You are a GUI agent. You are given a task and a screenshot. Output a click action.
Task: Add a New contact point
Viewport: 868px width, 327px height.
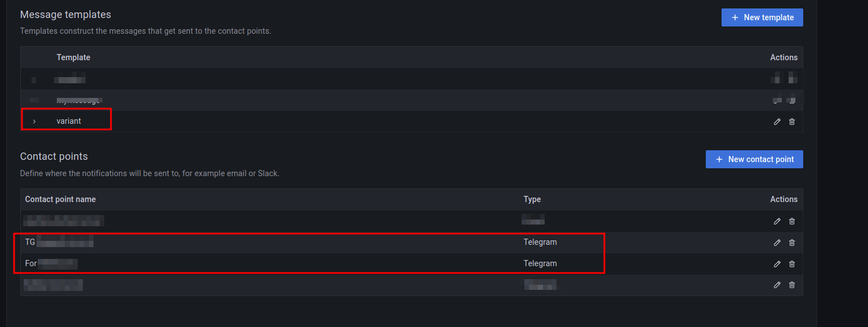coord(754,159)
